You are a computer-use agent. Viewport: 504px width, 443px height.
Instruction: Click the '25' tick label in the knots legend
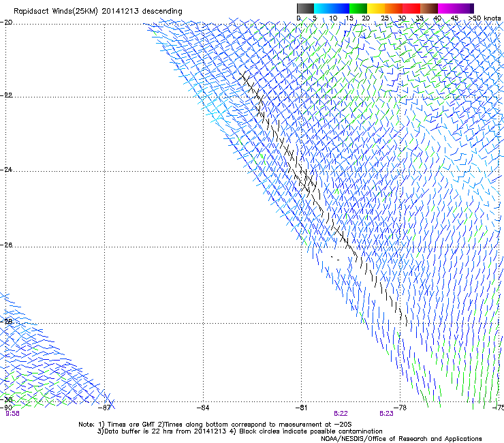click(385, 18)
